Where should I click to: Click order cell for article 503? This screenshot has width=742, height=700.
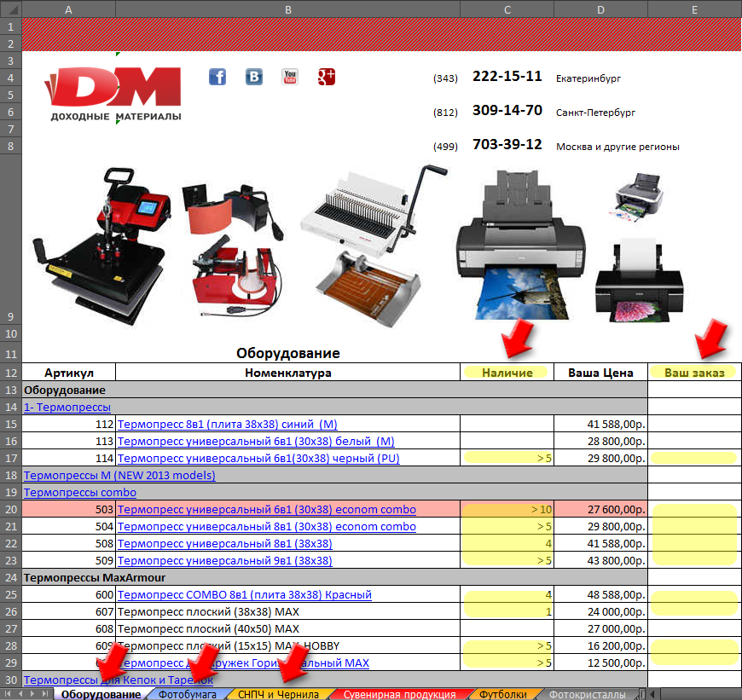point(694,509)
